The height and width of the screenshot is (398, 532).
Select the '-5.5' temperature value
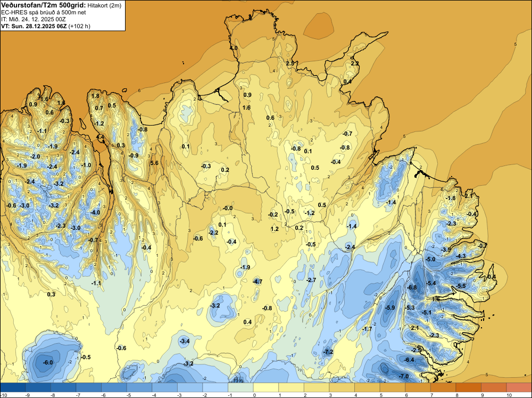pyautogui.click(x=461, y=286)
